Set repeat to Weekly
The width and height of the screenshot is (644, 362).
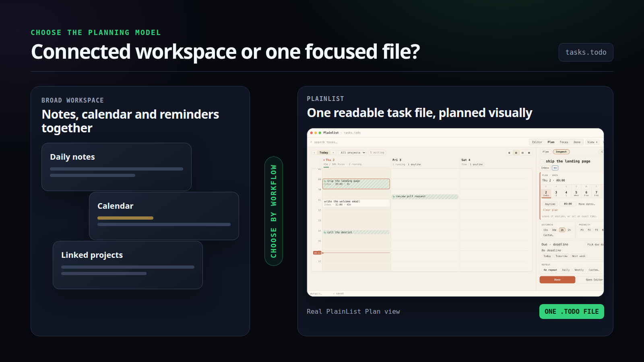579,270
